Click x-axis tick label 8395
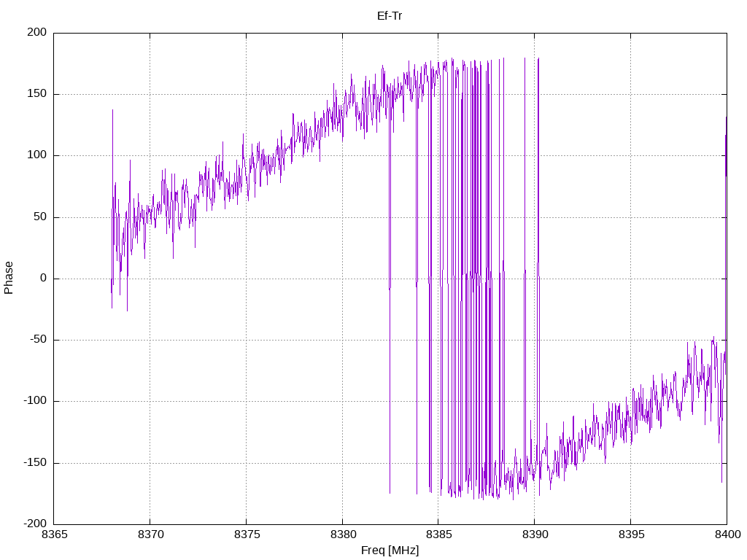This screenshot has height=560, width=747. click(631, 534)
